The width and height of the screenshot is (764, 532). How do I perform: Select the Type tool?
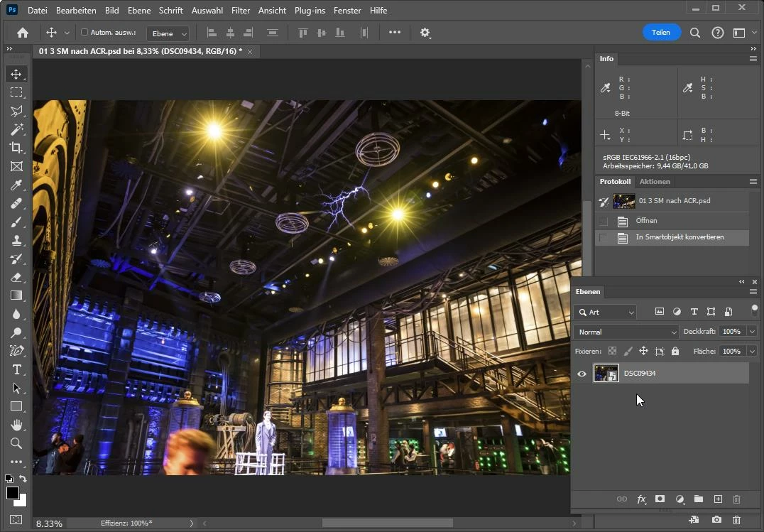tap(16, 369)
